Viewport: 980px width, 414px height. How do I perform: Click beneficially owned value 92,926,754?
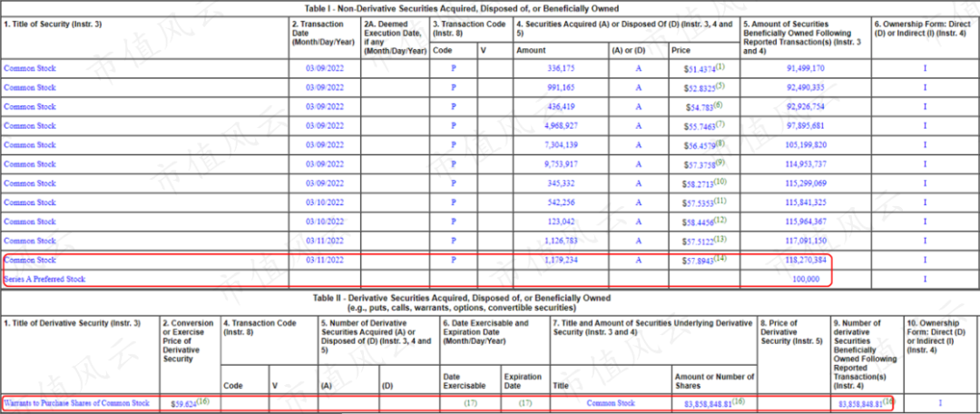pyautogui.click(x=805, y=107)
